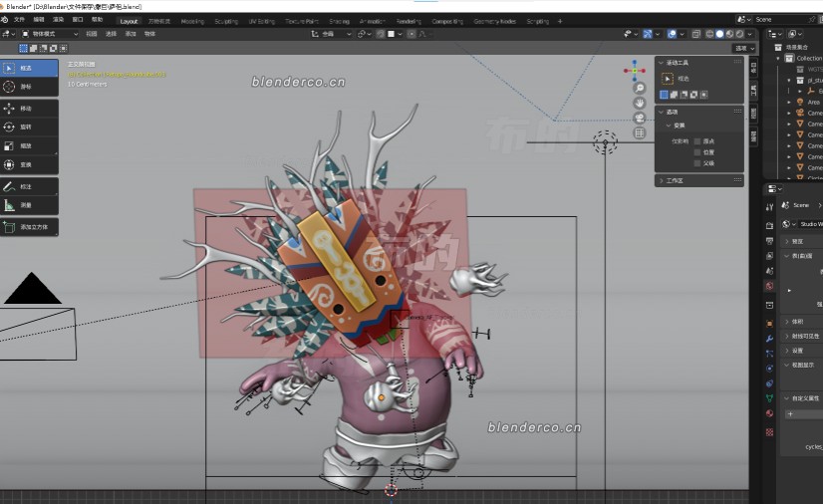Switch to solid viewport shading

(x=719, y=34)
